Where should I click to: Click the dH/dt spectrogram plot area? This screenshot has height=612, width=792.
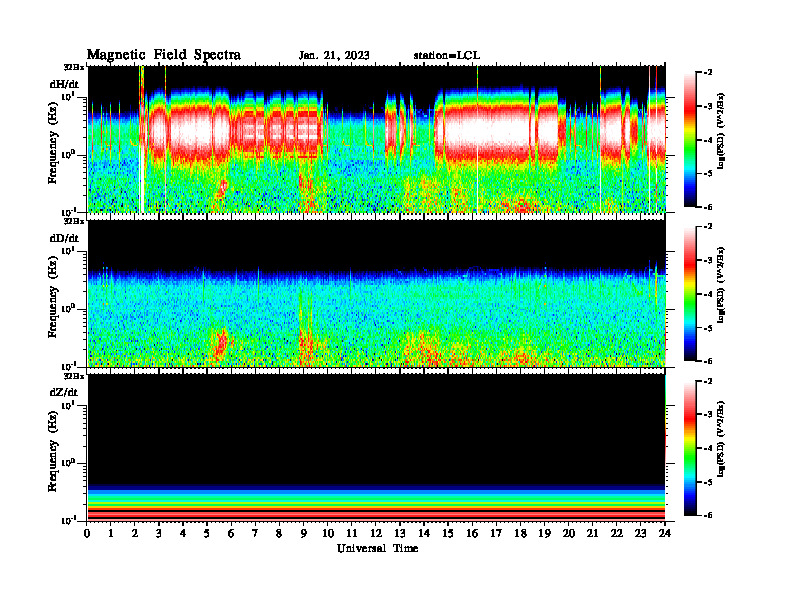click(377, 139)
